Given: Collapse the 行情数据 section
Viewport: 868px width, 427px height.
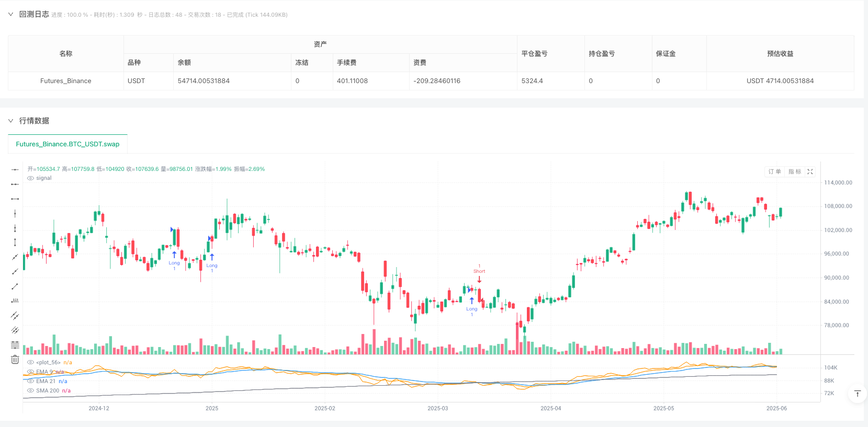Looking at the screenshot, I should (10, 121).
